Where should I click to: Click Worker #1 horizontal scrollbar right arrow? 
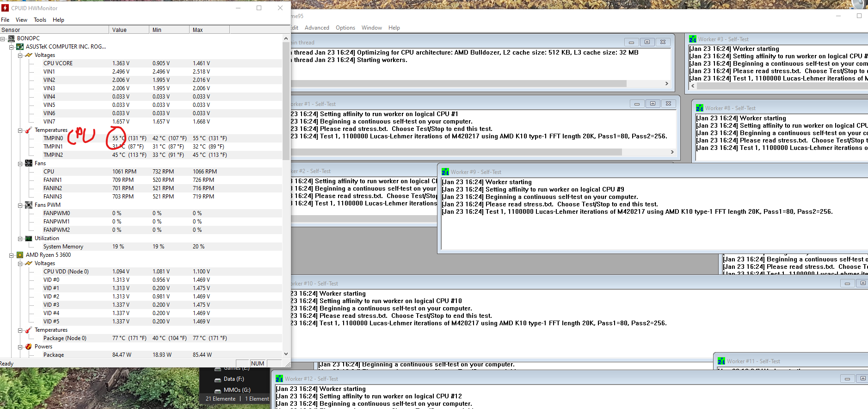point(672,152)
